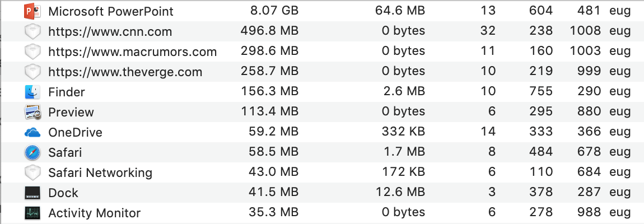Select the OneDrive process name
Viewport: 644px width, 224px height.
pos(75,132)
